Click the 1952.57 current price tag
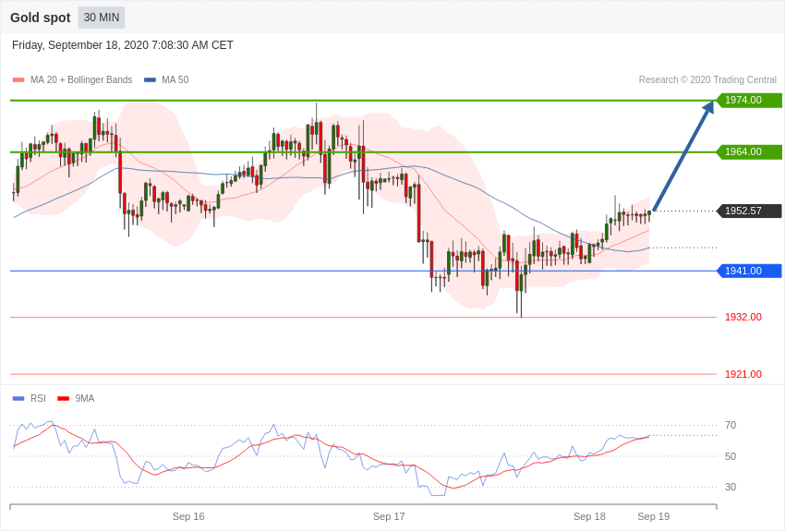Image resolution: width=785 pixels, height=532 pixels. [750, 211]
